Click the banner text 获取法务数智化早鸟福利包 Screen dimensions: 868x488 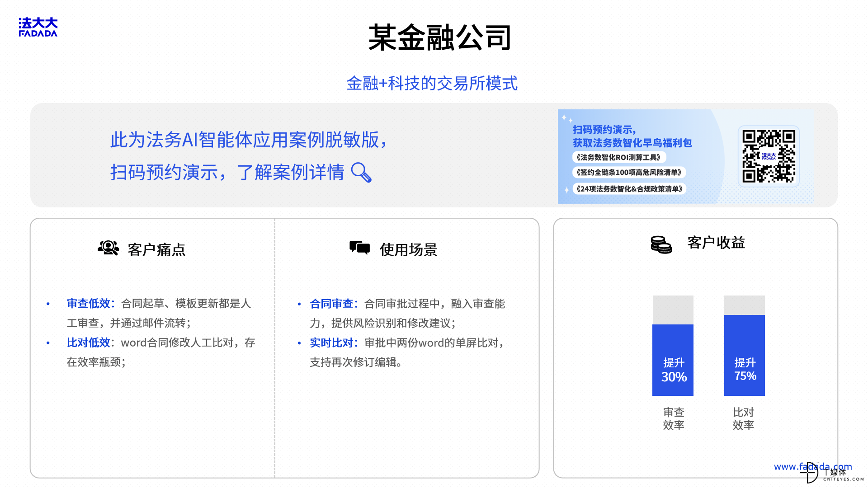click(x=632, y=143)
